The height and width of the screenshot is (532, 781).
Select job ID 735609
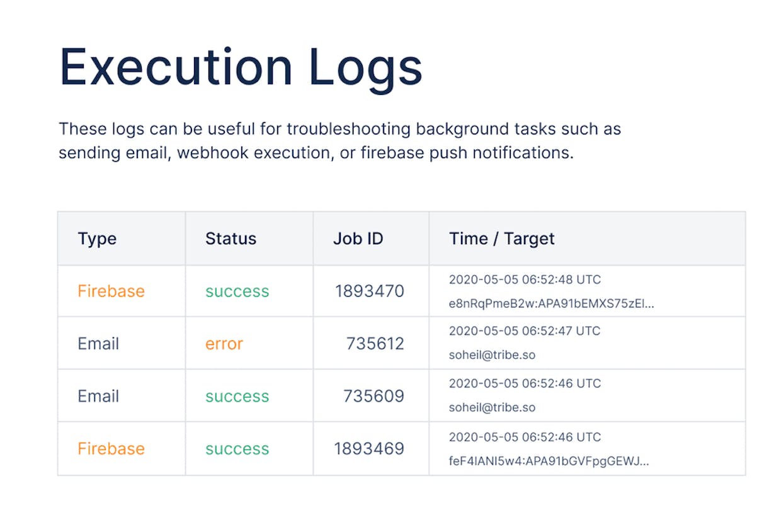373,396
